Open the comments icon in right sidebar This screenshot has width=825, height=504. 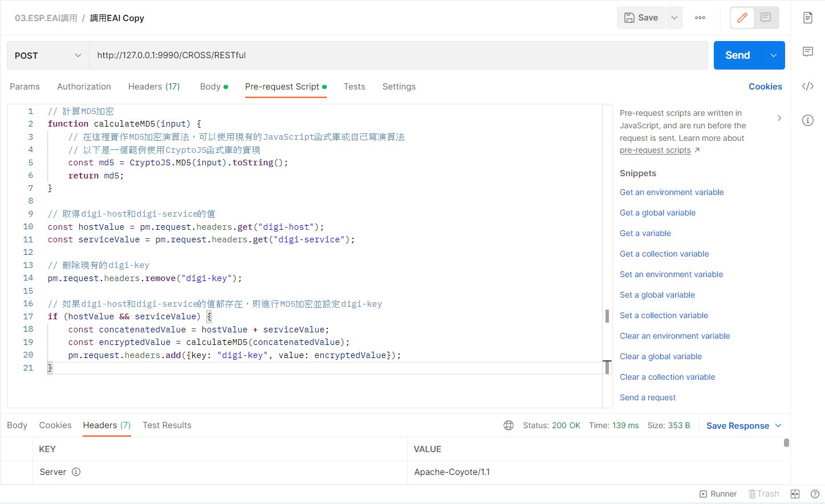click(808, 52)
